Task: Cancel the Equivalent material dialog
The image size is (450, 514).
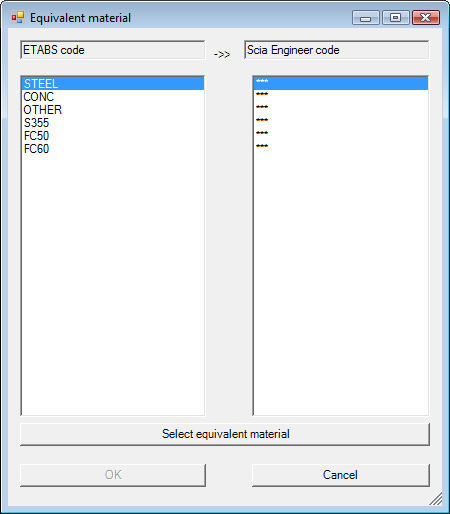Action: [341, 475]
